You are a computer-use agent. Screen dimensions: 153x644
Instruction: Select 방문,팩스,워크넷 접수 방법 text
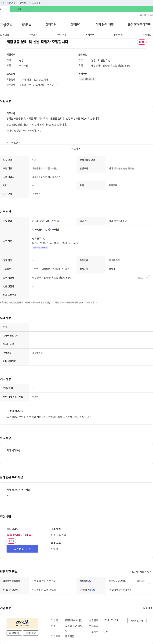pyautogui.click(x=60, y=535)
